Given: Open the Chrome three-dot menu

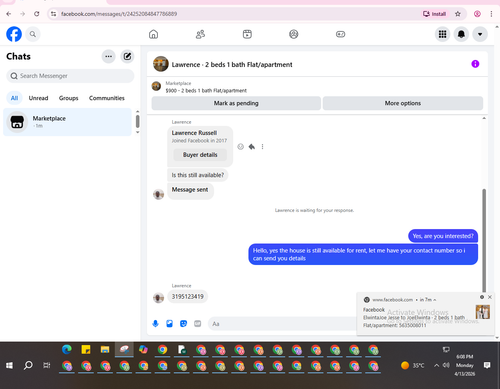Looking at the screenshot, I should (491, 14).
